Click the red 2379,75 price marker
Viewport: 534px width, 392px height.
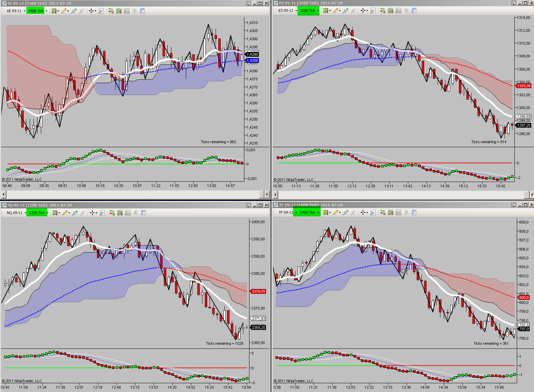pyautogui.click(x=258, y=291)
